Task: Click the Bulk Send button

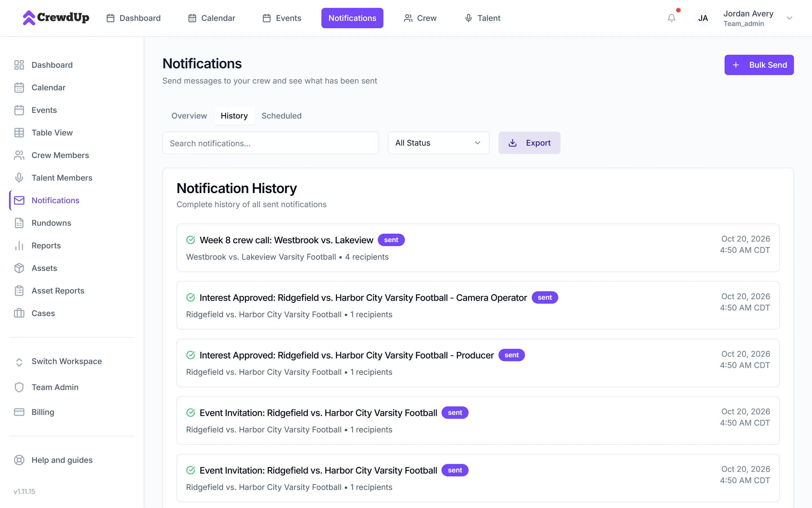Action: click(x=759, y=65)
